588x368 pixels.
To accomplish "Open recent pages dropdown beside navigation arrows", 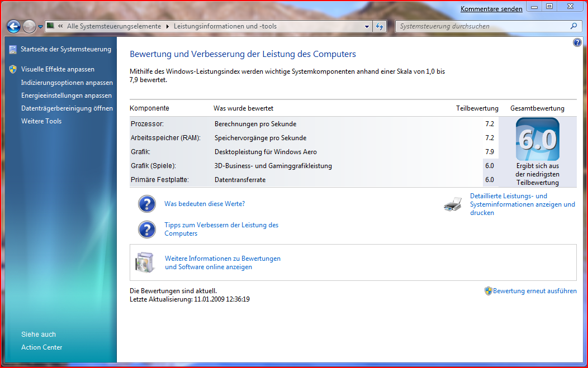I will coord(40,27).
